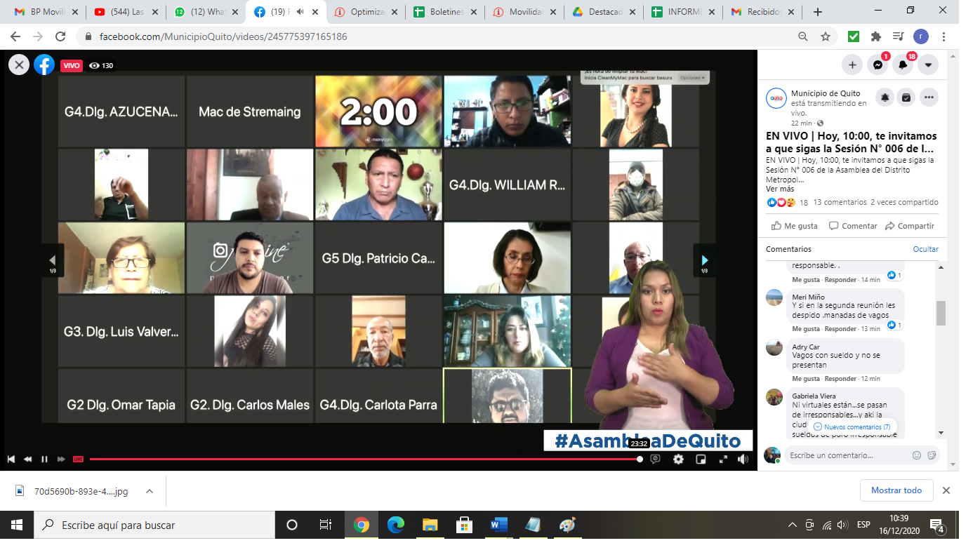Open the Windows Start menu
The image size is (980, 543).
tap(17, 525)
